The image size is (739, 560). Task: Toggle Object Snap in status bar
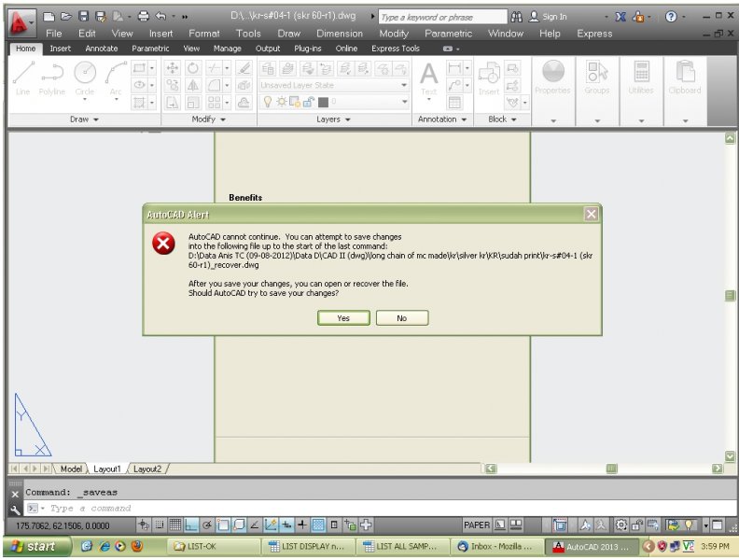tap(223, 525)
